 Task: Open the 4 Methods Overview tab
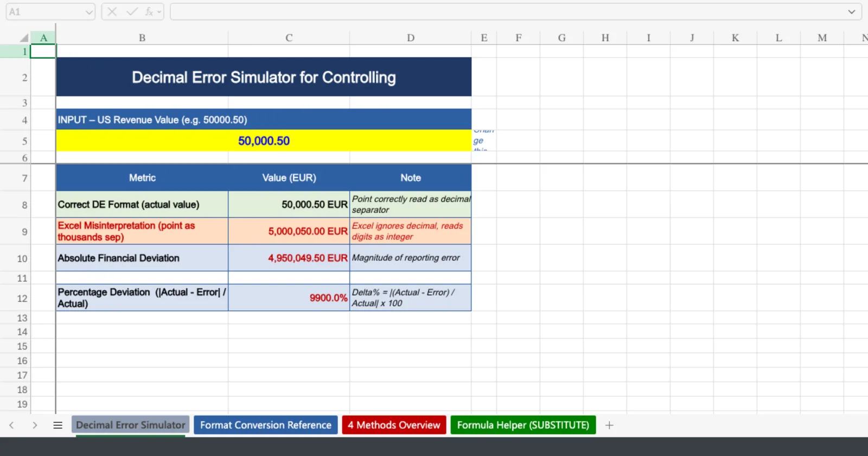pos(394,425)
